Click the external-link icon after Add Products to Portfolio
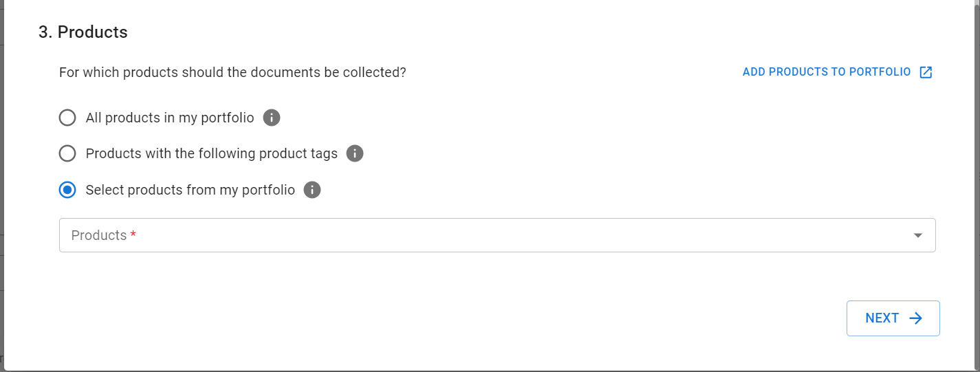The width and height of the screenshot is (980, 372). click(x=926, y=72)
